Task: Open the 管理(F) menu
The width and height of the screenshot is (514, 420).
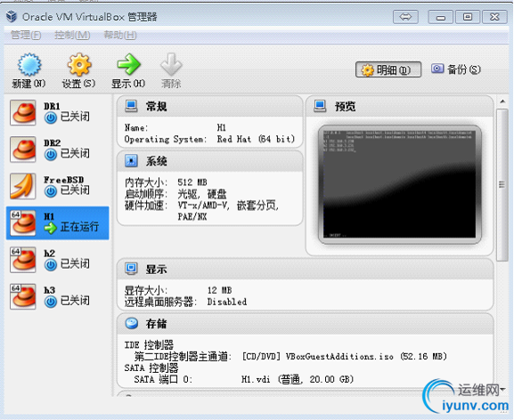Action: [x=26, y=35]
